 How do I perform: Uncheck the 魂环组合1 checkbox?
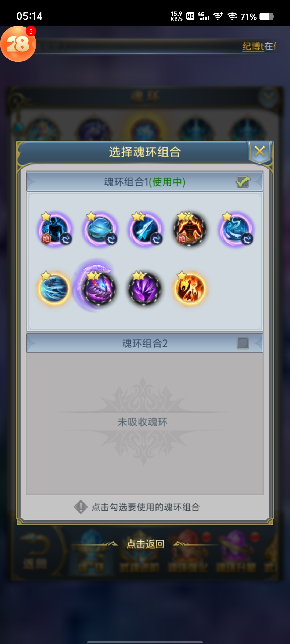[243, 182]
